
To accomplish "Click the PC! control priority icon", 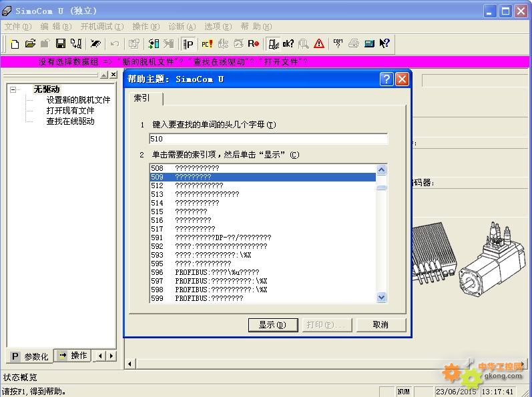I will [x=207, y=44].
